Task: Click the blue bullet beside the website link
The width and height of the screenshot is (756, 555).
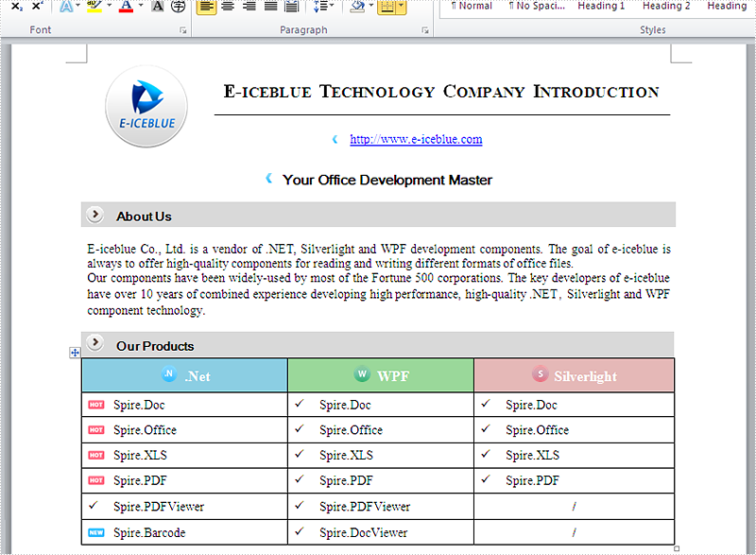Action: pyautogui.click(x=335, y=139)
